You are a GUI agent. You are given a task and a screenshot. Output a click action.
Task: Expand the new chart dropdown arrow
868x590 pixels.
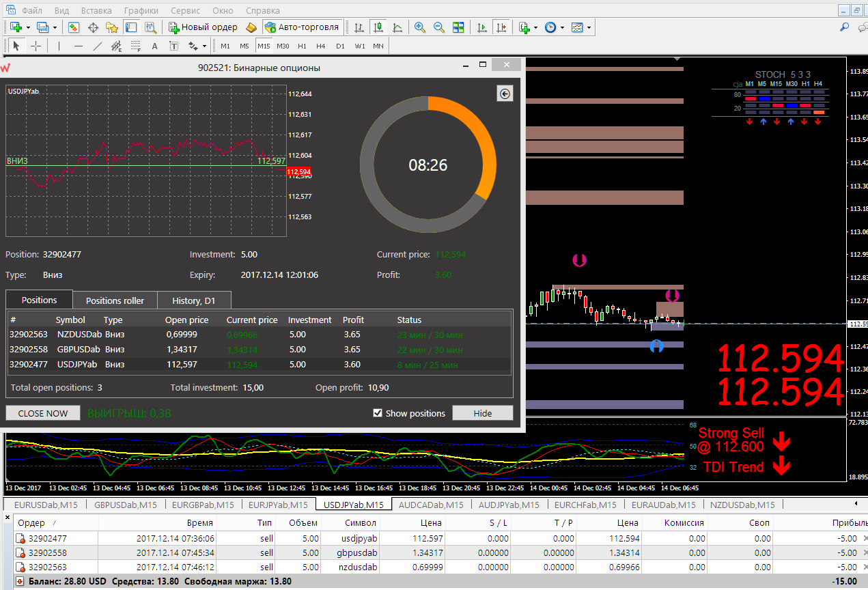click(28, 27)
